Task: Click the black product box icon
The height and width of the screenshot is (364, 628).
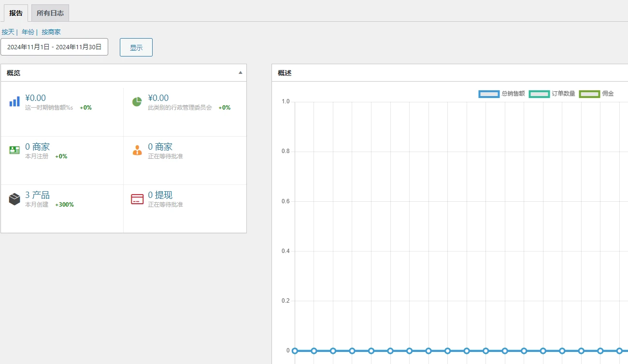Action: click(x=14, y=198)
